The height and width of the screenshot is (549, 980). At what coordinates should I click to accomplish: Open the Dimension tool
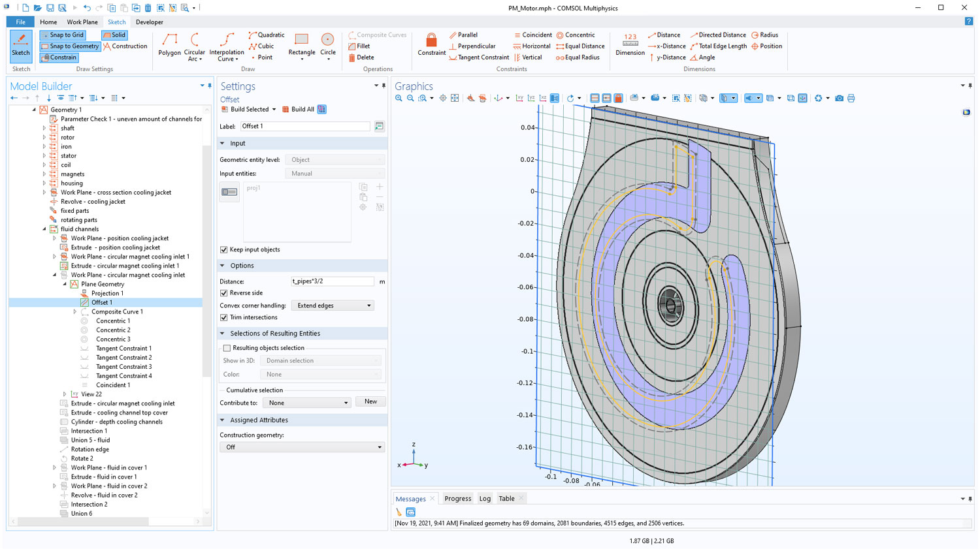coord(630,44)
